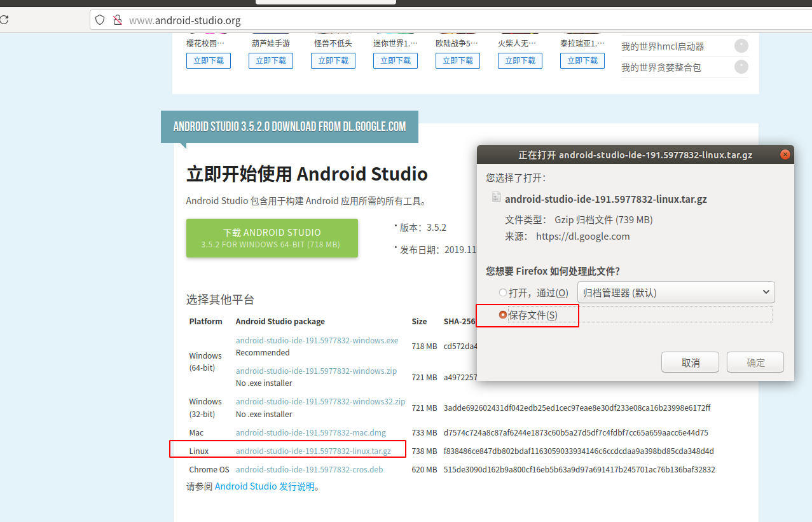Click the Android Studio package column header

coord(280,321)
